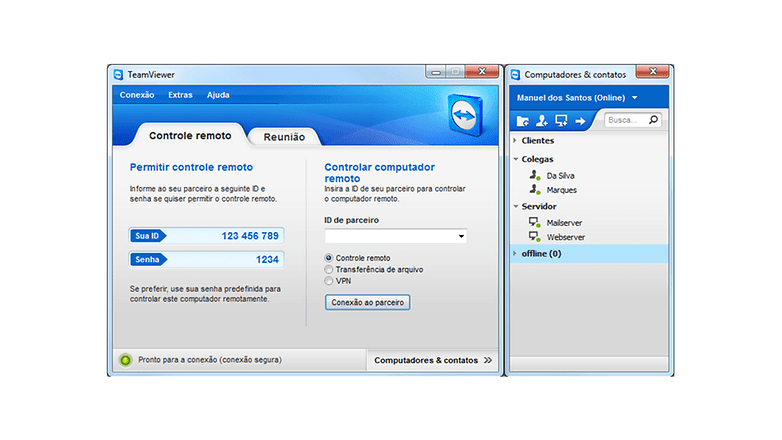Viewport: 782px width, 440px height.
Task: Click the Senha value 1234
Action: point(267,259)
